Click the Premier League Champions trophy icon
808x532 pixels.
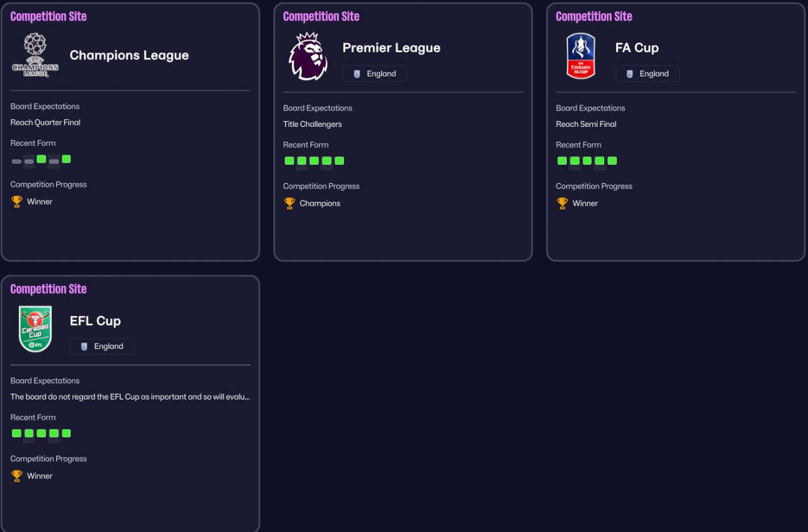point(290,203)
